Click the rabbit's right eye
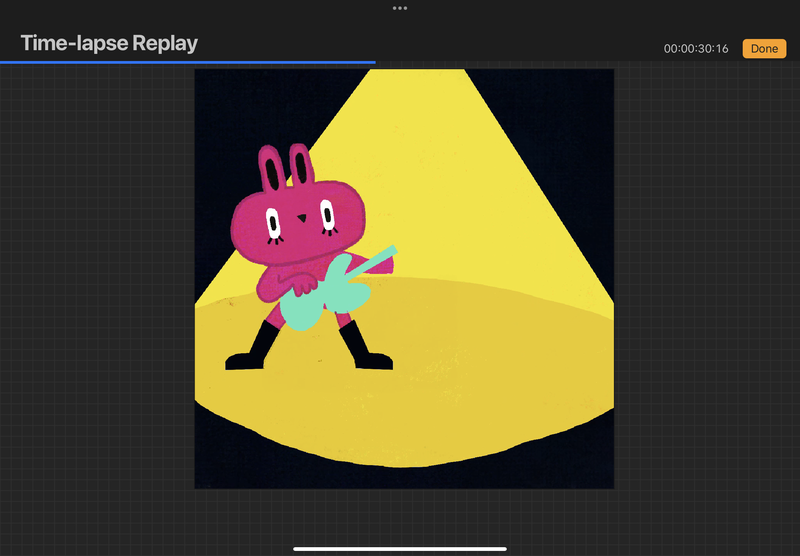Viewport: 800px width, 556px height. pyautogui.click(x=327, y=213)
